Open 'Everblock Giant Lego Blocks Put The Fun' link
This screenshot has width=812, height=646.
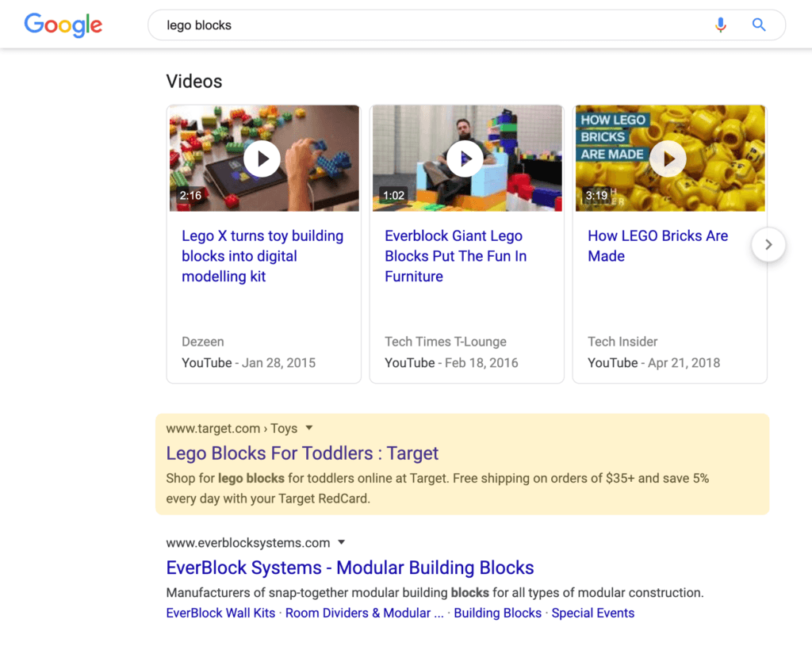[456, 256]
